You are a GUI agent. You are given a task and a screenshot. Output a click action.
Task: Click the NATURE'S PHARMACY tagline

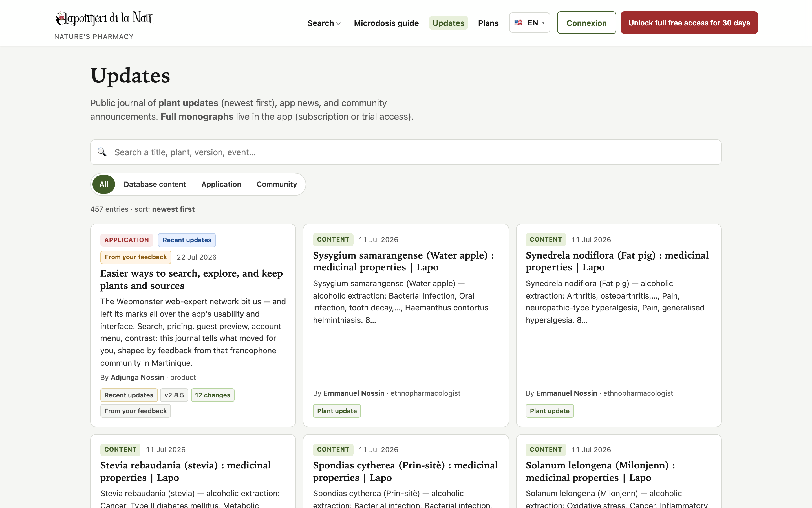click(x=94, y=37)
